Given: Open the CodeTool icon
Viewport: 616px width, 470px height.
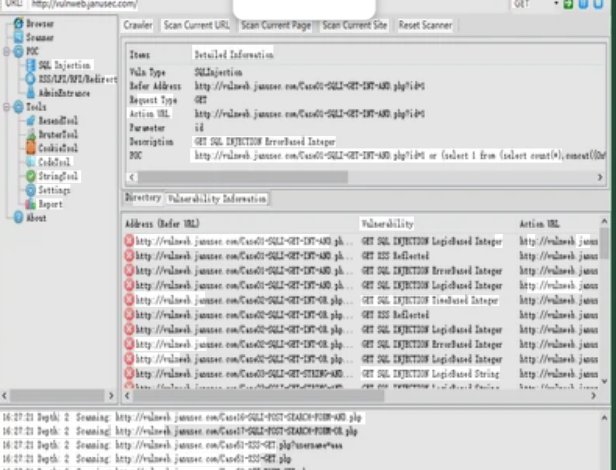Looking at the screenshot, I should pyautogui.click(x=31, y=162).
